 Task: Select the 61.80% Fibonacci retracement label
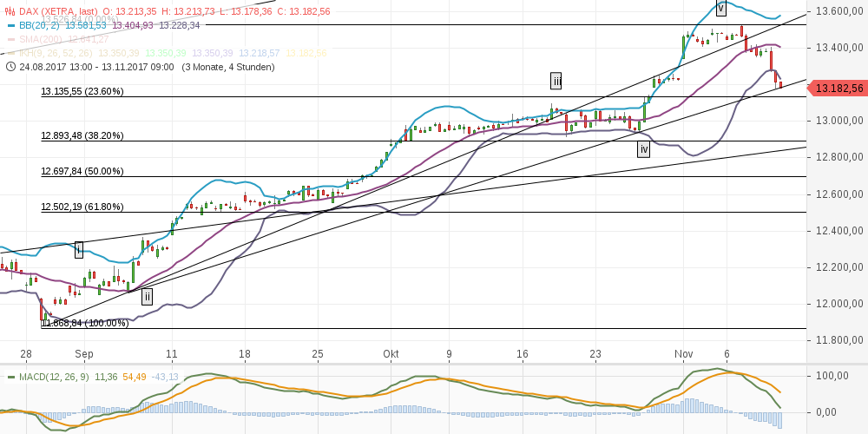(x=82, y=207)
